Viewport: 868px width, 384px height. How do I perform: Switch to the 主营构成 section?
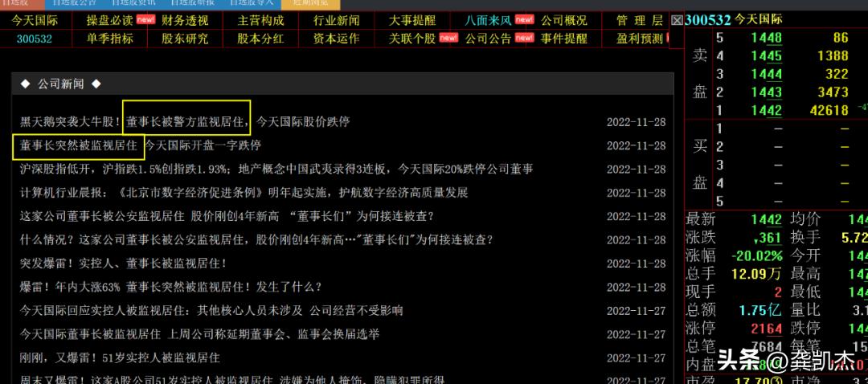coord(260,21)
